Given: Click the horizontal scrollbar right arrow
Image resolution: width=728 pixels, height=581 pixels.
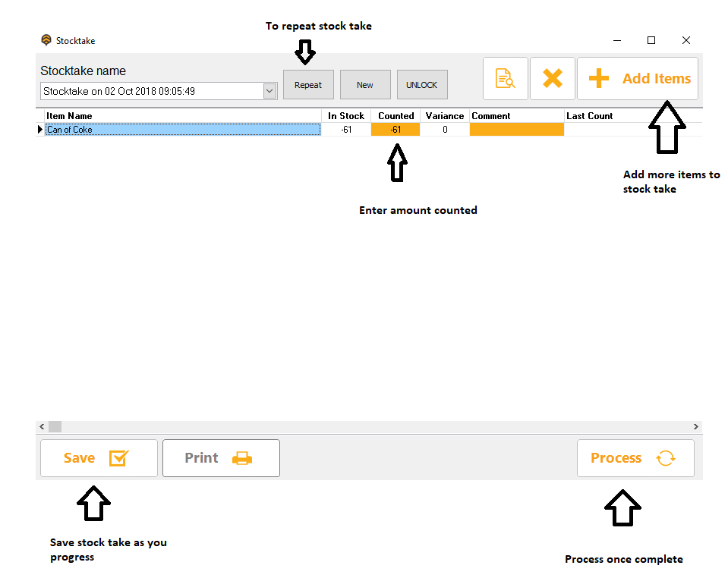Looking at the screenshot, I should tap(695, 427).
